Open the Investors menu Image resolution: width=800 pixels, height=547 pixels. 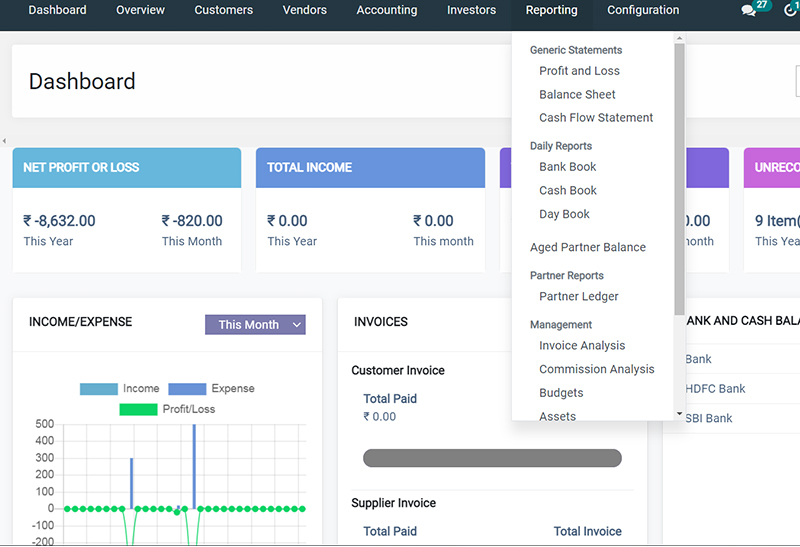coord(471,10)
